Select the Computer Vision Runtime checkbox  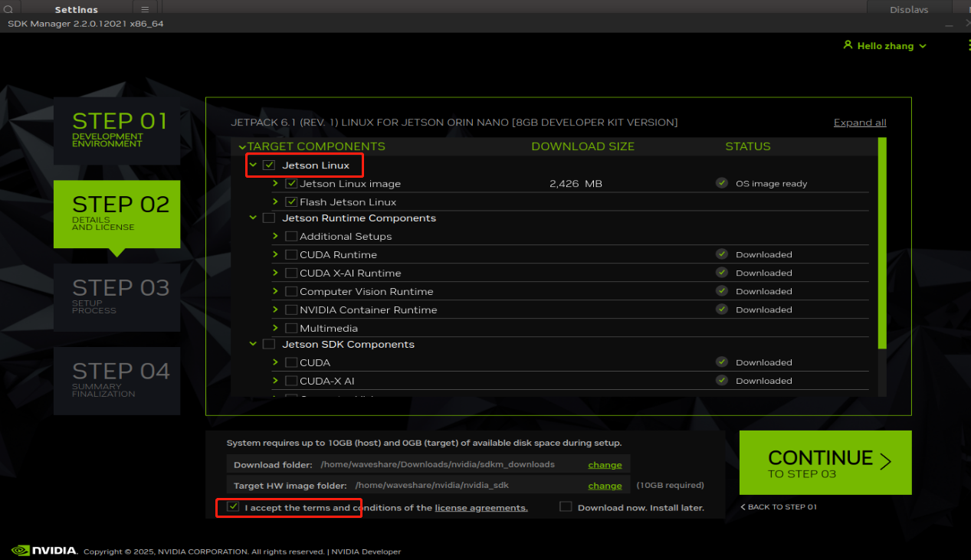[291, 292]
